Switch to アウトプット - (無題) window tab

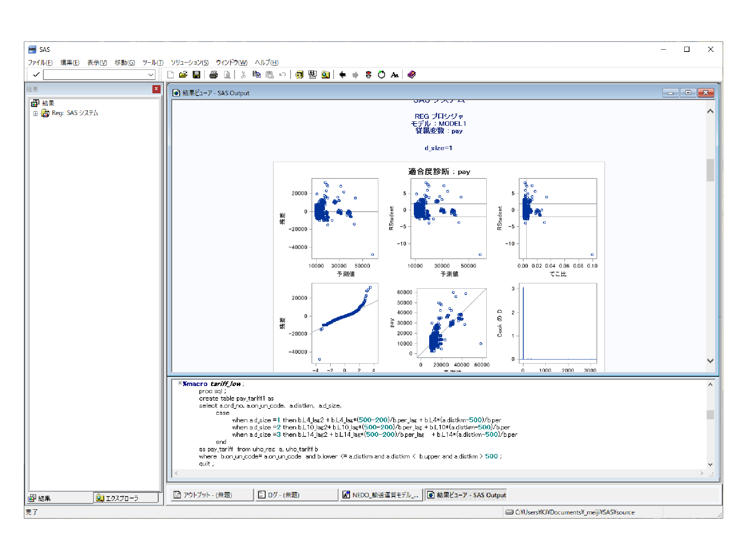212,495
